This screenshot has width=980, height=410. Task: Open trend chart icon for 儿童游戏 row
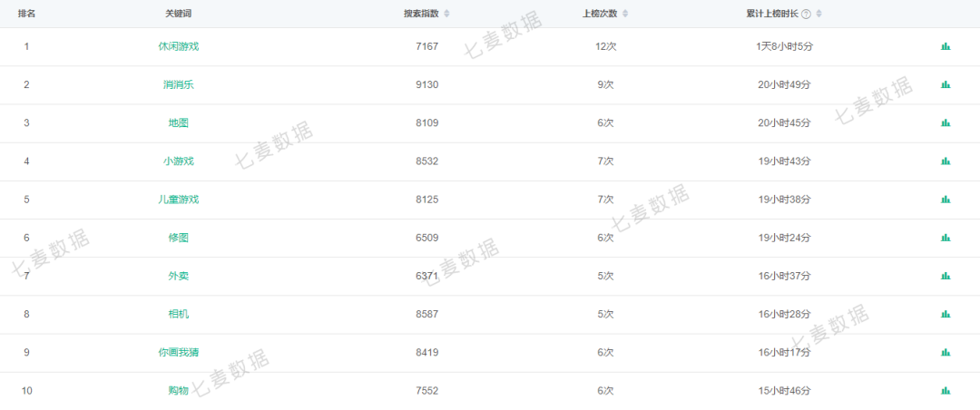tap(946, 200)
